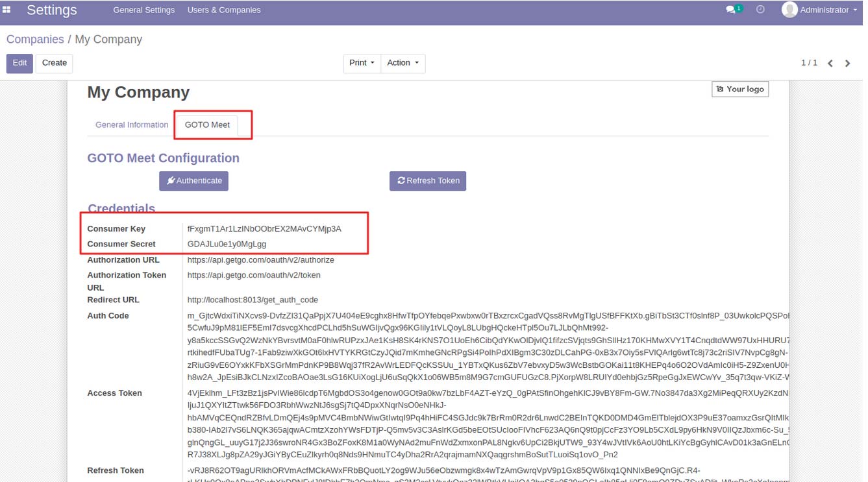The image size is (868, 482).
Task: Click the Redirect URL label
Action: 113,300
